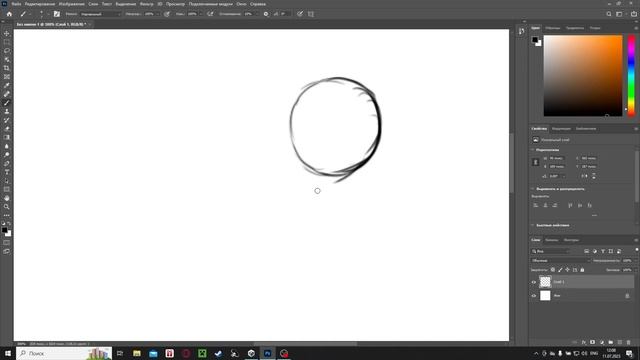Select the Eyedropper tool
The width and height of the screenshot is (640, 360).
[x=7, y=85]
